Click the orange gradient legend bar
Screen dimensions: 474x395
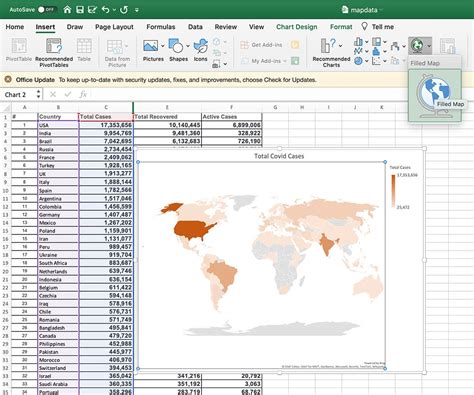(x=394, y=191)
